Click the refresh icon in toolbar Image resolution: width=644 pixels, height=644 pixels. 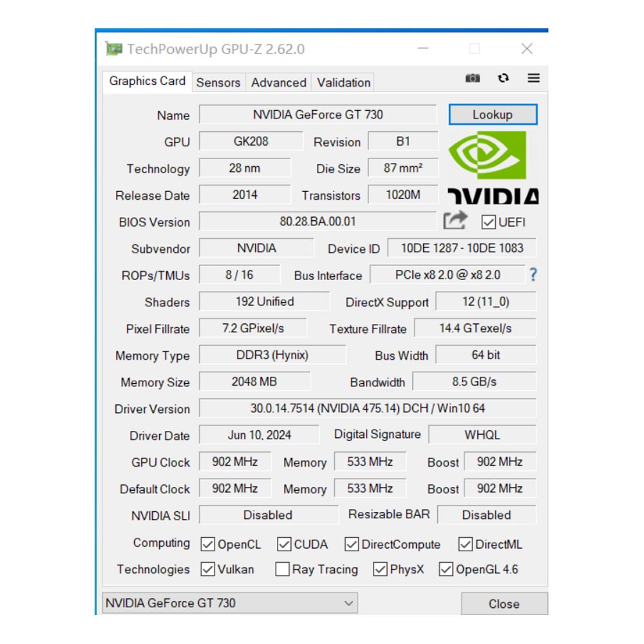503,78
